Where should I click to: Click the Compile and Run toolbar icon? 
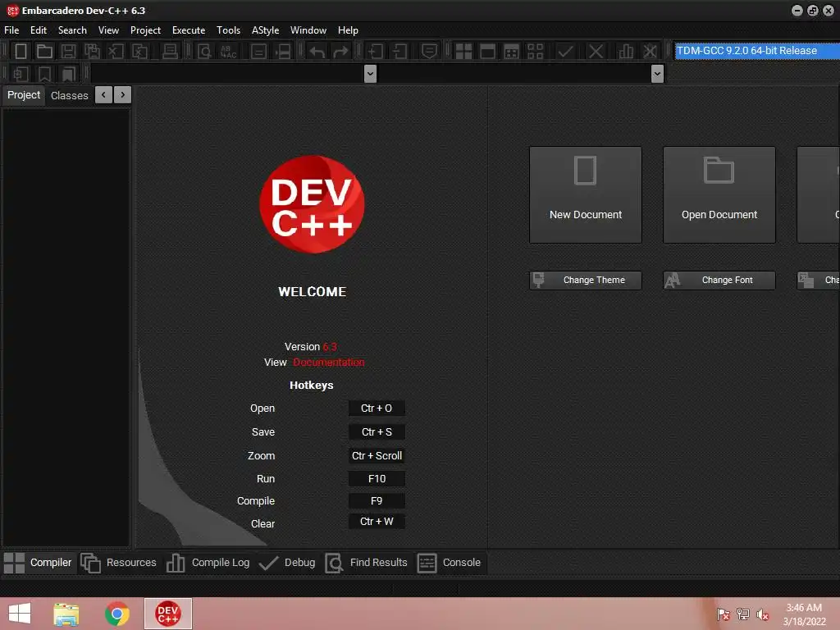[x=512, y=52]
